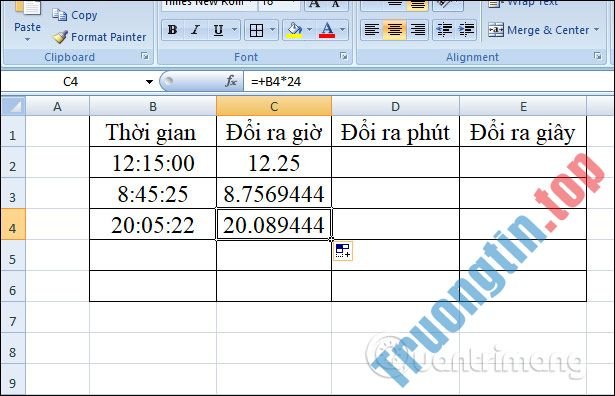
Task: Toggle underline formatting
Action: 218,30
